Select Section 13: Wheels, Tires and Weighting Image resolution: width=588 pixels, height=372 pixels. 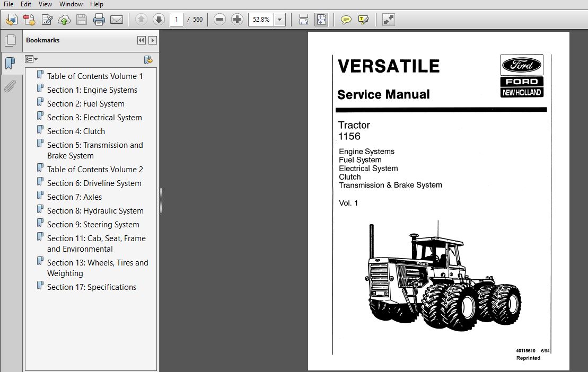[x=98, y=268]
